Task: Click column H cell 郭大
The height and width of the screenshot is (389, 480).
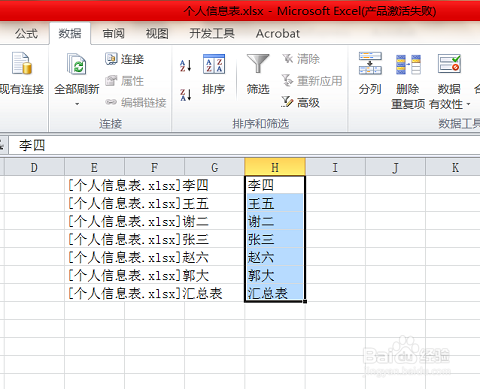Action: (x=275, y=275)
